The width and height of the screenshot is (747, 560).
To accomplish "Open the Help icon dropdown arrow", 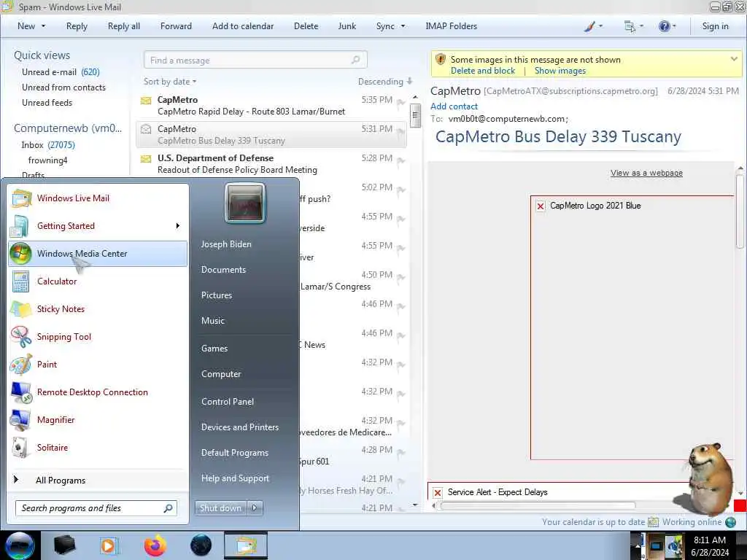I will (x=674, y=26).
